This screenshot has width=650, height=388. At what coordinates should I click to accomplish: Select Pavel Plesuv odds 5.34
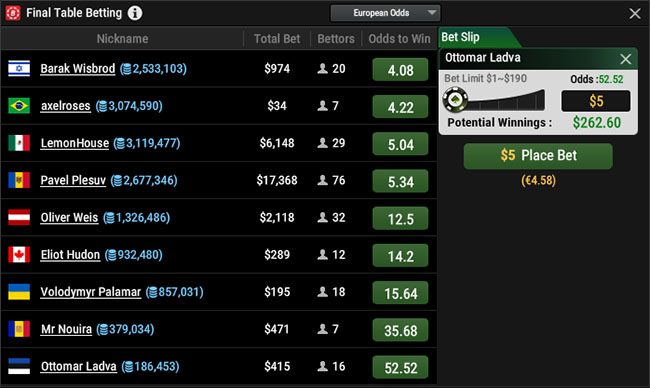pos(400,181)
